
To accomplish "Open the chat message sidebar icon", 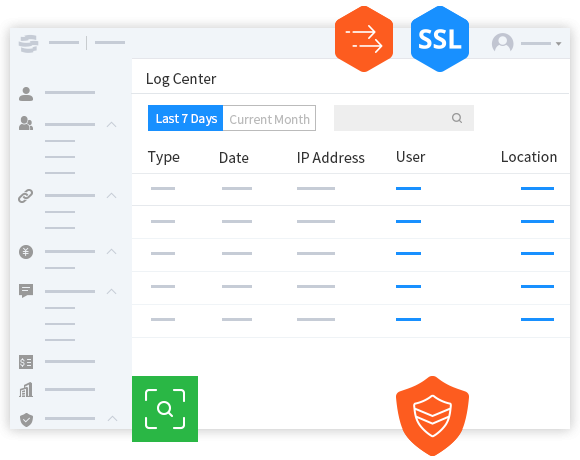I will [26, 291].
